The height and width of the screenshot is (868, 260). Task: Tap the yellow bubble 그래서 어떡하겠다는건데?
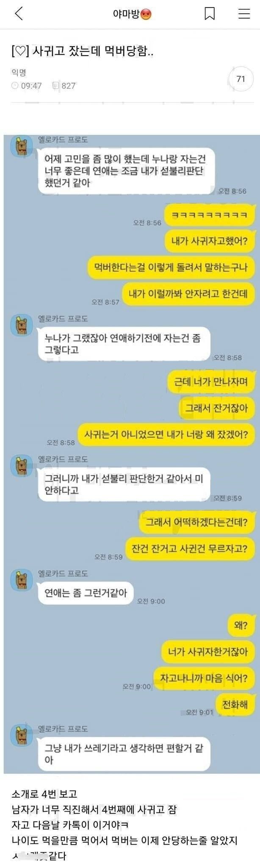click(197, 522)
